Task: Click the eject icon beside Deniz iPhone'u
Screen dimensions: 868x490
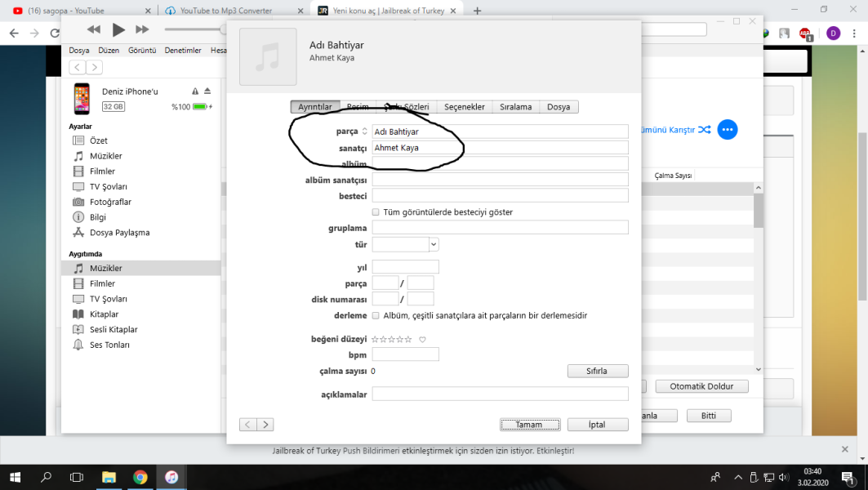Action: 207,91
